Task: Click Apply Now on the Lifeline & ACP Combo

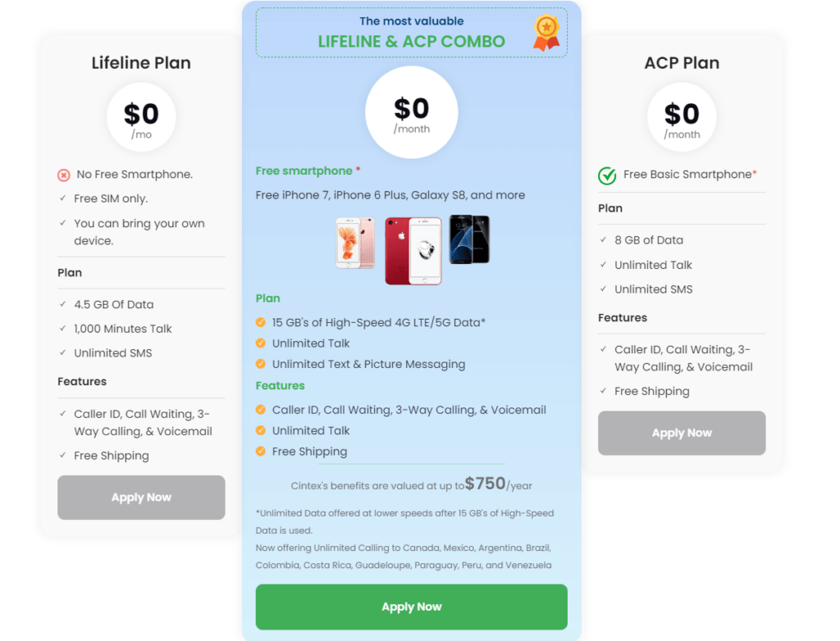Action: (x=411, y=607)
